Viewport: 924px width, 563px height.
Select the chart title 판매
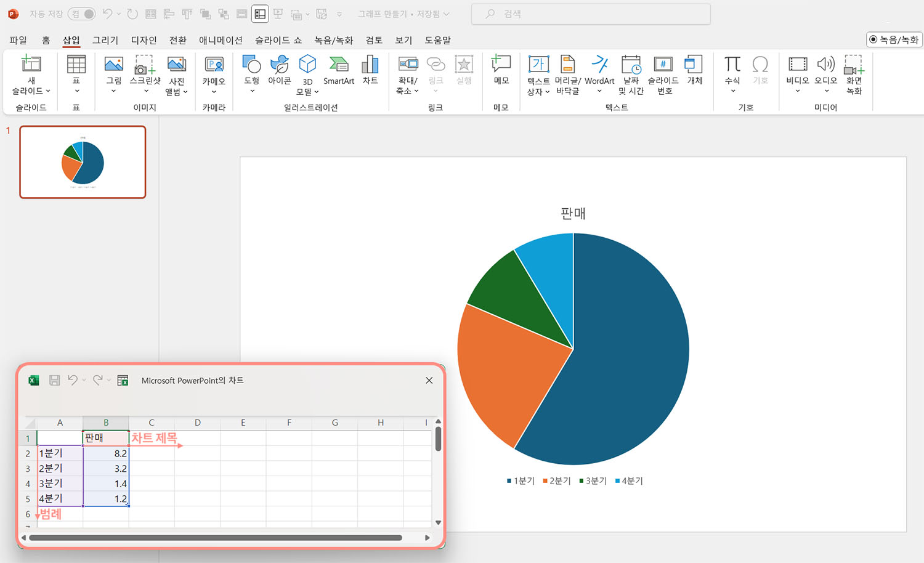click(x=573, y=214)
